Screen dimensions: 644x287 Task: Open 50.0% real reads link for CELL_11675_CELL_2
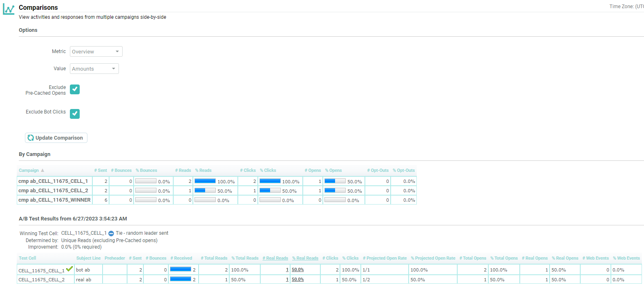click(x=297, y=280)
